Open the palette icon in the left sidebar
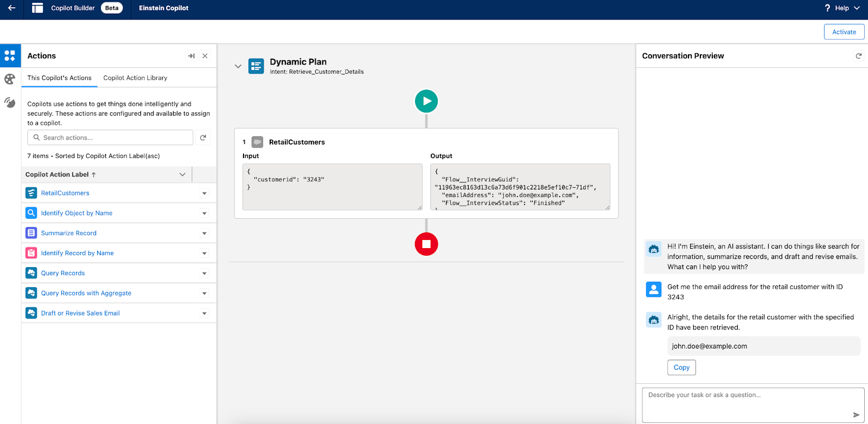Viewport: 868px width, 424px height. tap(10, 79)
